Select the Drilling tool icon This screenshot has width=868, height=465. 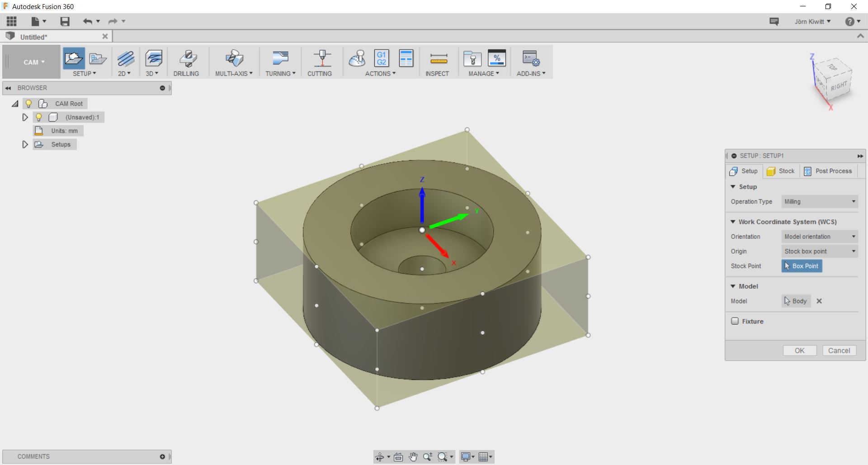click(188, 58)
